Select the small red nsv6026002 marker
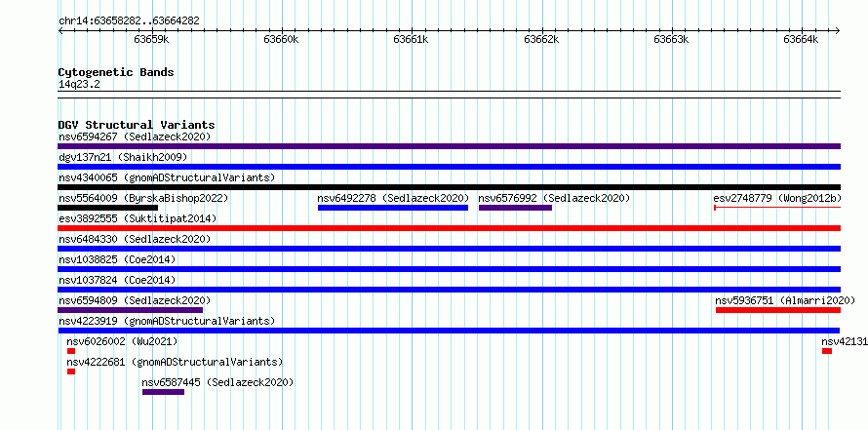The width and height of the screenshot is (868, 430). [71, 351]
